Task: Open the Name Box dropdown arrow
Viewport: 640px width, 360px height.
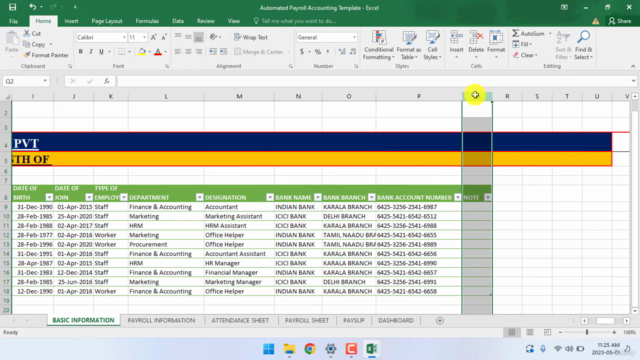Action: [x=45, y=81]
